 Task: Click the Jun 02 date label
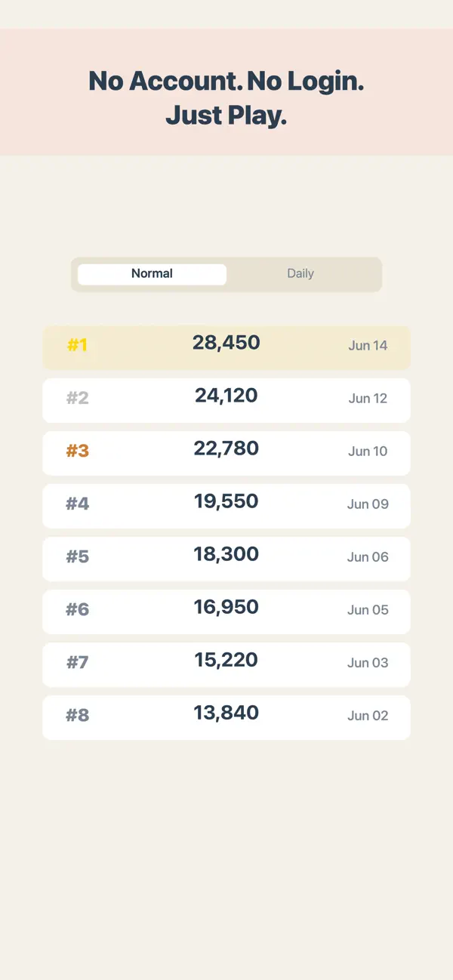click(x=368, y=716)
